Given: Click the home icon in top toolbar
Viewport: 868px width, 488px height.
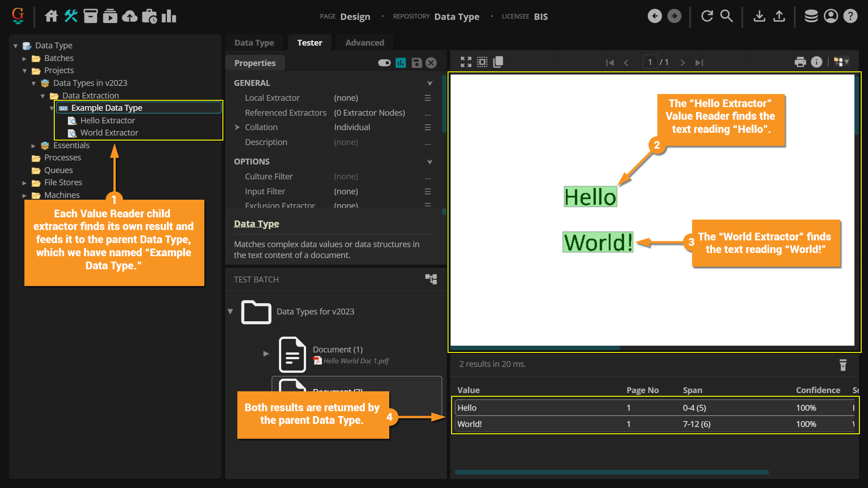Looking at the screenshot, I should [x=51, y=16].
